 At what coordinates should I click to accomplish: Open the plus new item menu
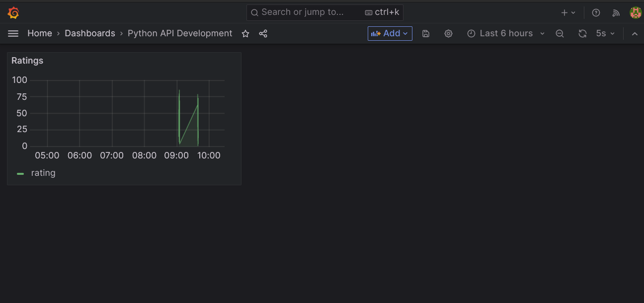pyautogui.click(x=568, y=12)
